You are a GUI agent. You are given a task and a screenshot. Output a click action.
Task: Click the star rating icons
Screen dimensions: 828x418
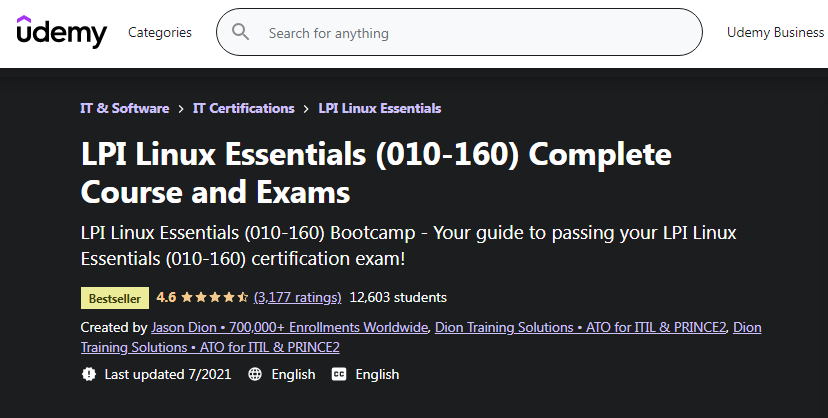tap(214, 298)
